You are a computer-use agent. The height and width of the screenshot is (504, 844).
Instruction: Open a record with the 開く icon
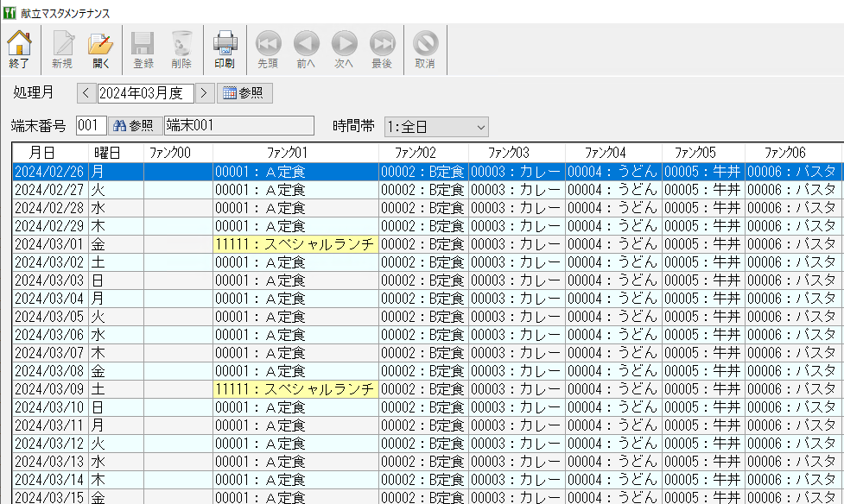point(101,49)
